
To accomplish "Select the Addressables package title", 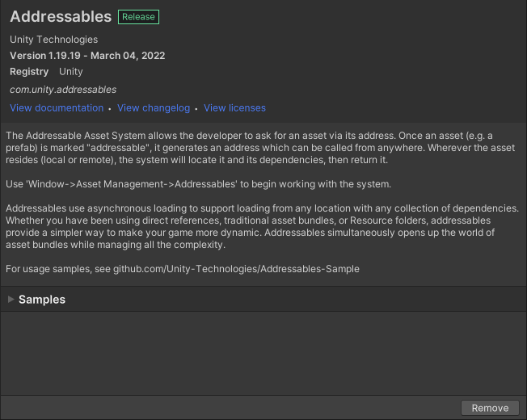I will 61,17.
